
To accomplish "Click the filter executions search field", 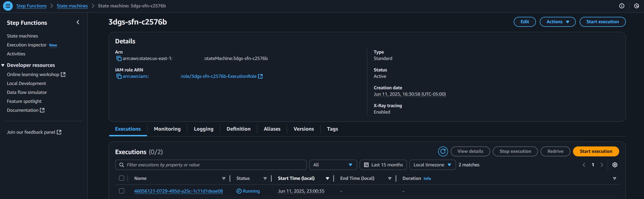I will pos(211,165).
